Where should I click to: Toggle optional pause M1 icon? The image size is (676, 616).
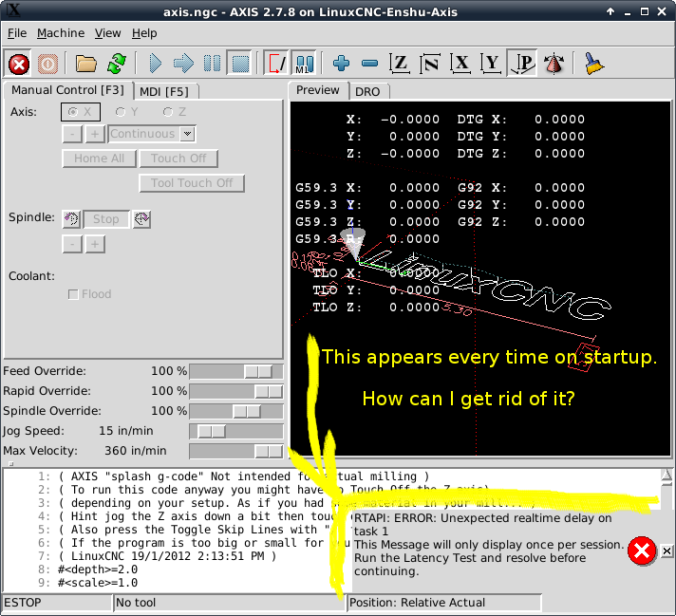(305, 64)
